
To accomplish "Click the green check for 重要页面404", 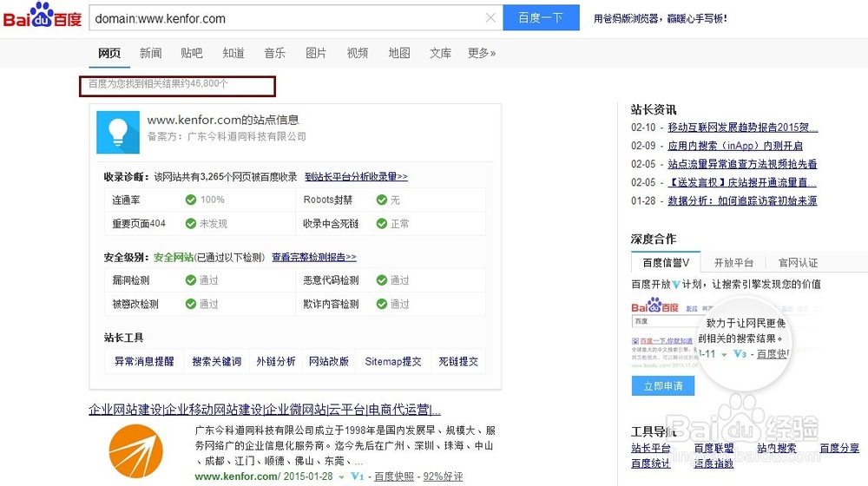I will click(x=191, y=224).
